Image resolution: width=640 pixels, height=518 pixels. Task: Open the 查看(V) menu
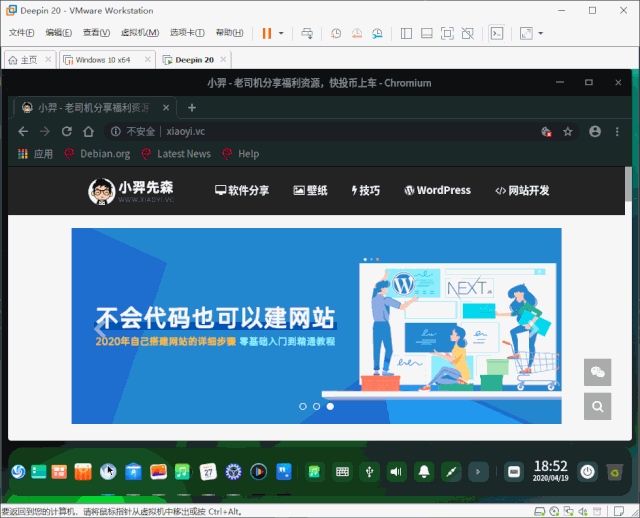coord(96,33)
